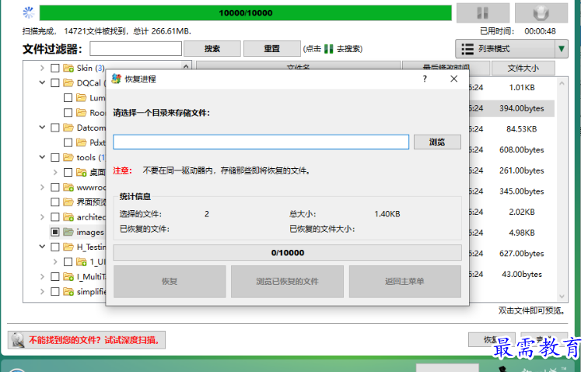
Task: Check the 1_UI folder checkbox
Action: click(x=68, y=261)
